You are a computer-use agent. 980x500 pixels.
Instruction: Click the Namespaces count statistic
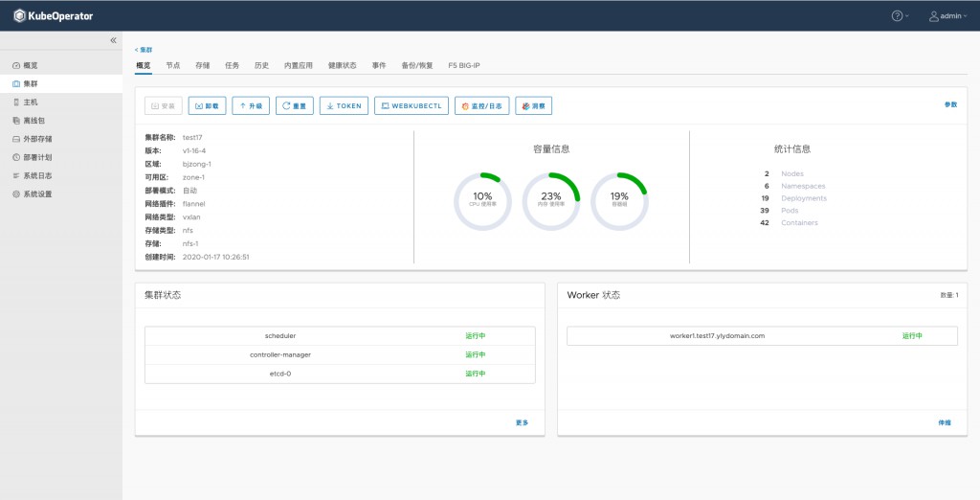(794, 186)
